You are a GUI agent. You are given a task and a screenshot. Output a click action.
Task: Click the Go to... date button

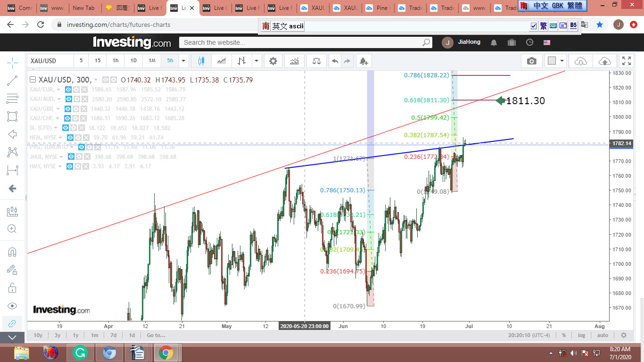tap(156, 335)
